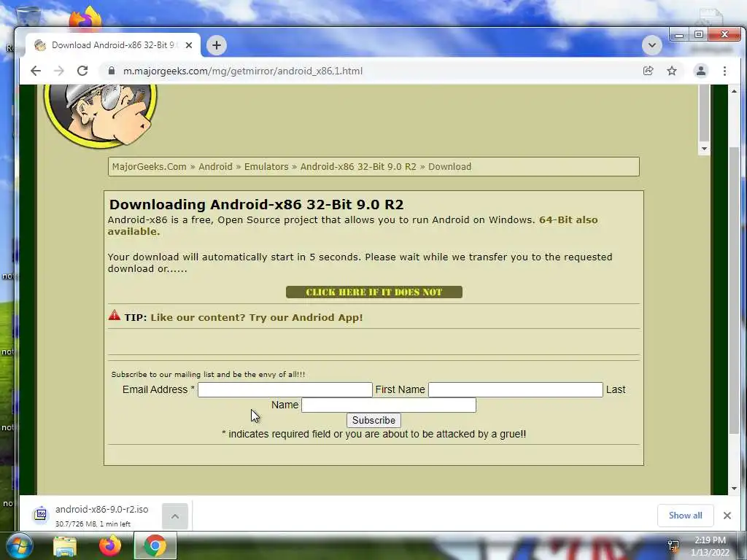The width and height of the screenshot is (747, 560).
Task: Share this page icon in address bar
Action: [x=648, y=71]
